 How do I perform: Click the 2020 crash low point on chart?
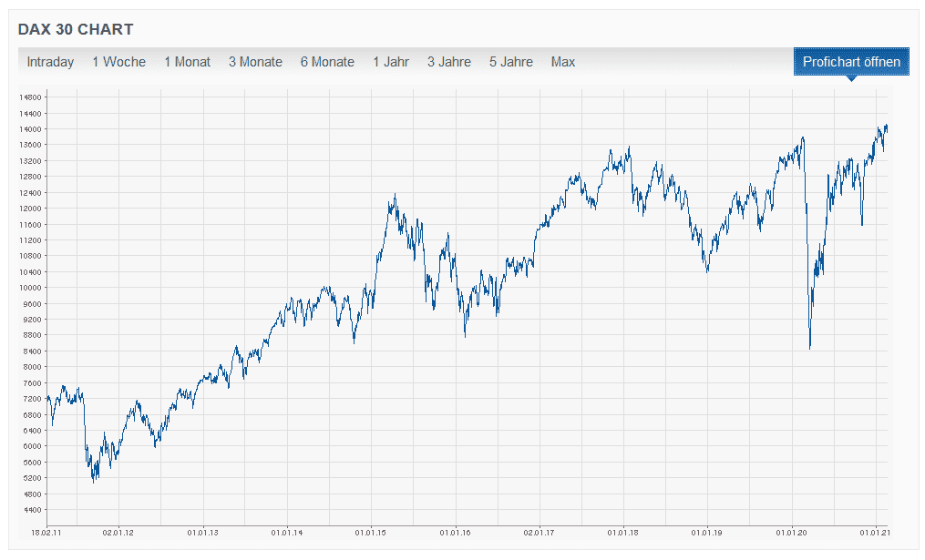coord(810,348)
